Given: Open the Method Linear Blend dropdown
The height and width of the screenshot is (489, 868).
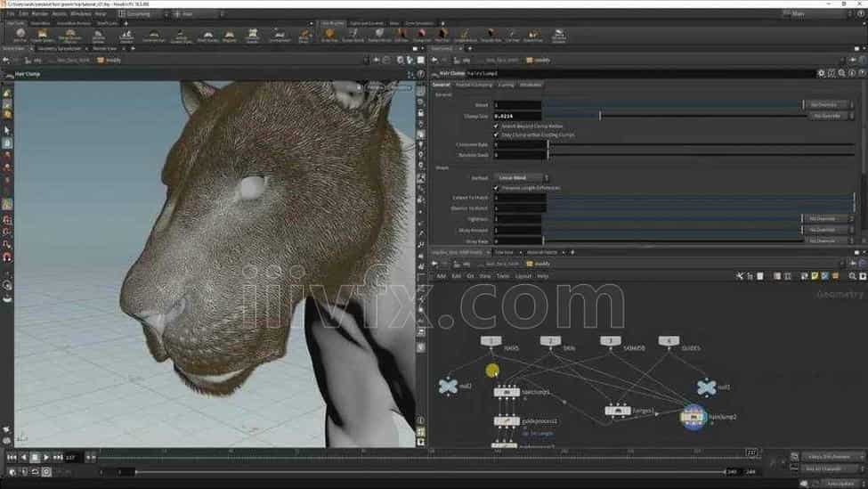Looking at the screenshot, I should (x=522, y=178).
